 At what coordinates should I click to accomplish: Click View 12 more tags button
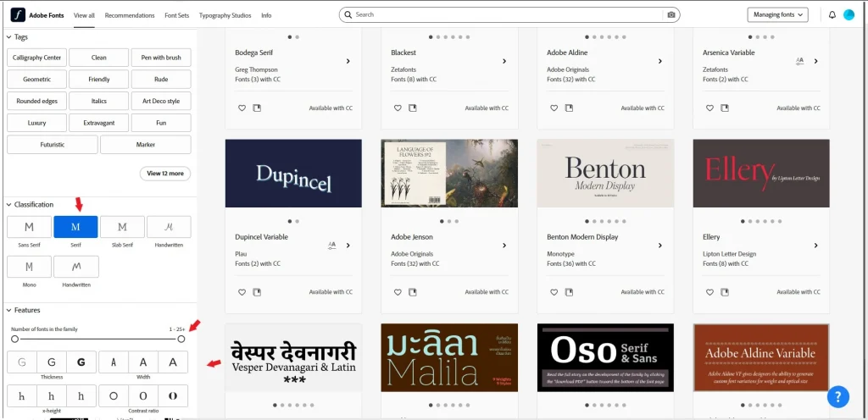click(x=165, y=174)
